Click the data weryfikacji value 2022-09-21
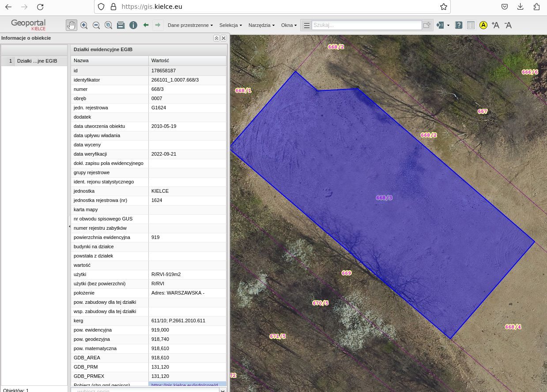This screenshot has height=392, width=547. point(164,154)
